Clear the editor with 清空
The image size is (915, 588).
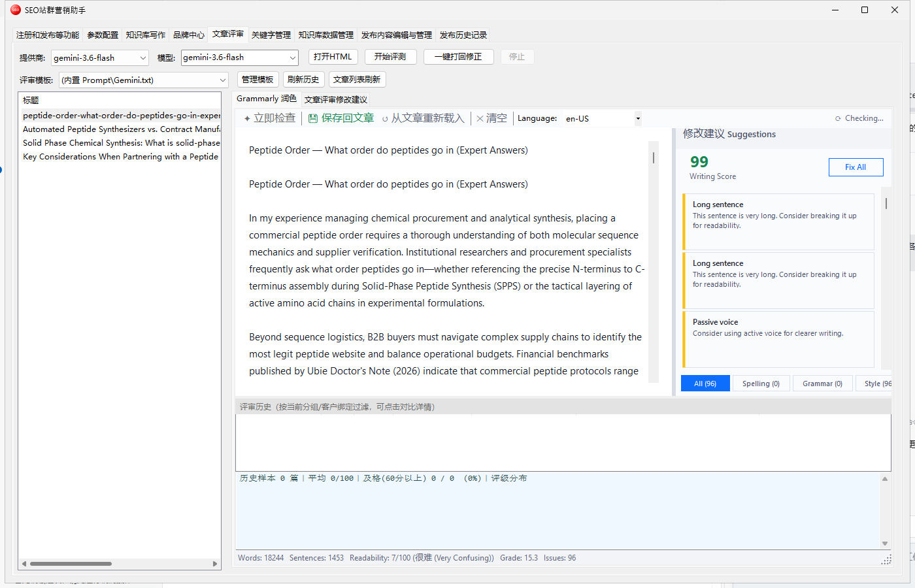(491, 118)
